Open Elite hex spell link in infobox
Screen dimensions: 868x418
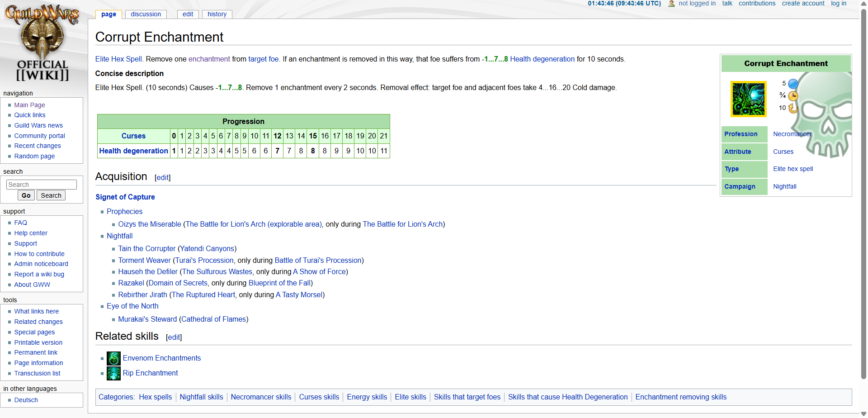tap(793, 169)
